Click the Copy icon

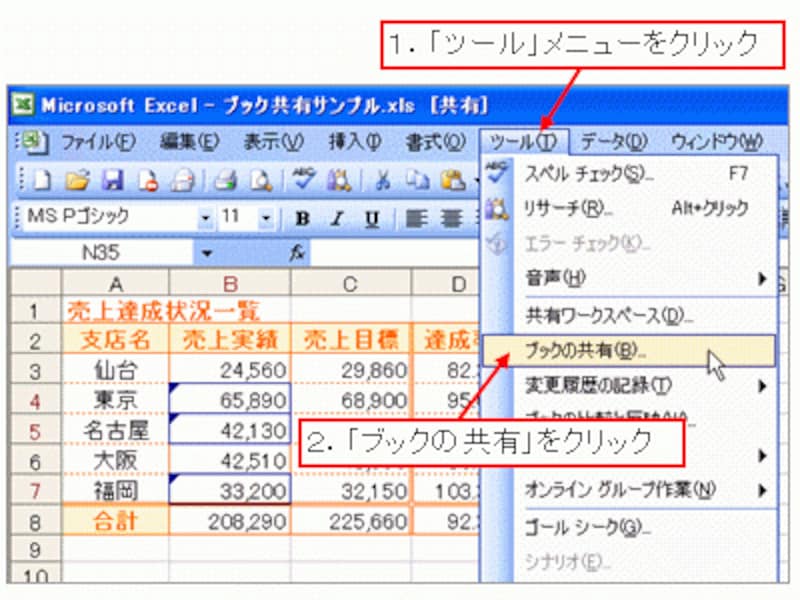tap(417, 181)
